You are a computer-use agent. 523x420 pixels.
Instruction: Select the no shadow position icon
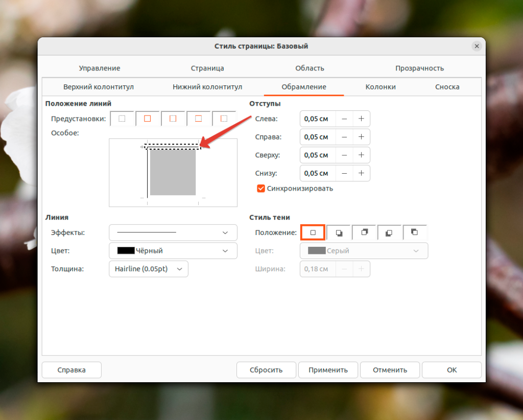coord(313,232)
